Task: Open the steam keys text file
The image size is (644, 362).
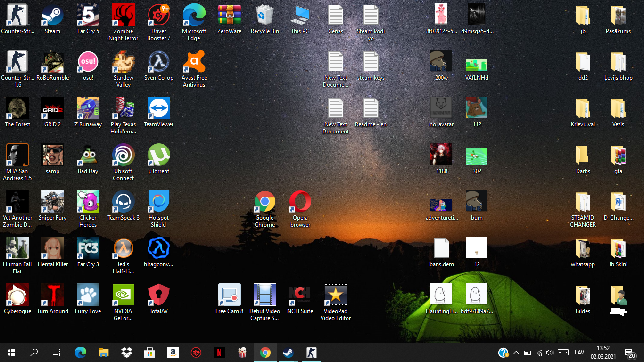Action: tap(371, 66)
